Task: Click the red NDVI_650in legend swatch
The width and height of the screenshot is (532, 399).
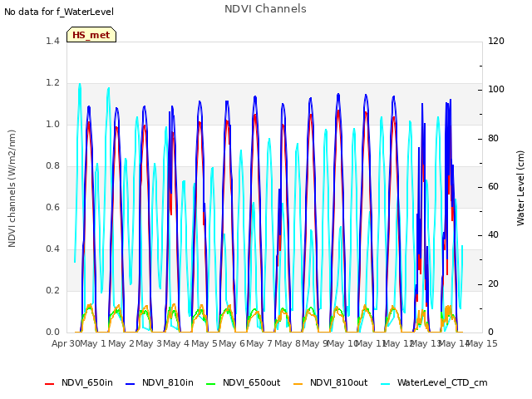Action: coord(50,384)
